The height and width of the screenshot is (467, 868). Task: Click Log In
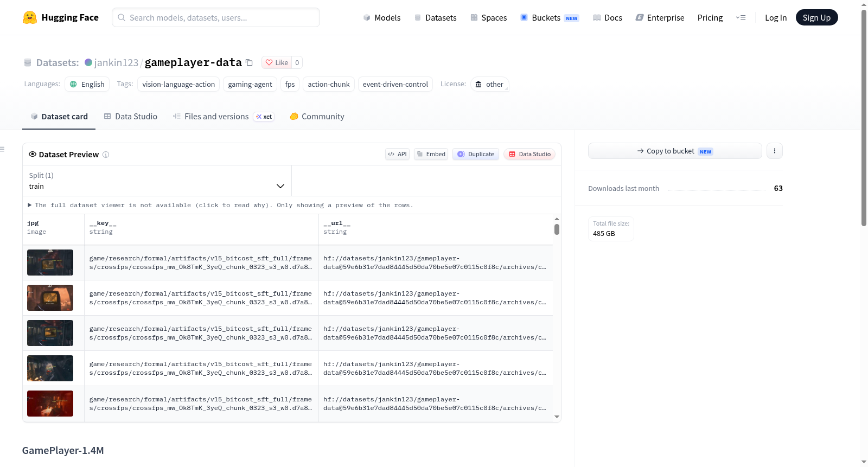tap(776, 18)
